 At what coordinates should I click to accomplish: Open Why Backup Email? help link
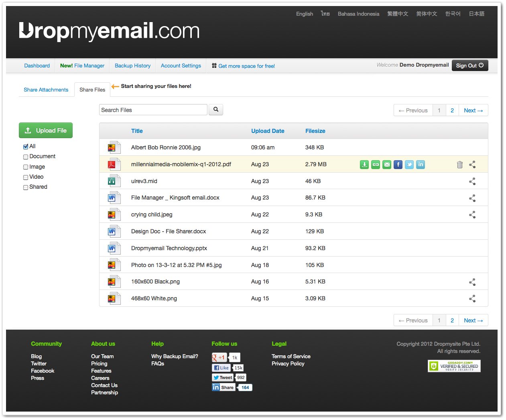[x=175, y=356]
